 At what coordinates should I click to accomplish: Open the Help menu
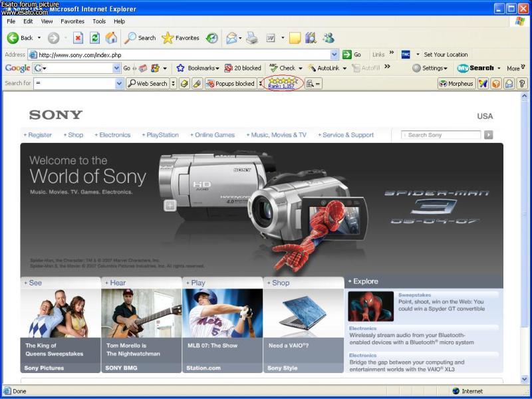tap(119, 21)
